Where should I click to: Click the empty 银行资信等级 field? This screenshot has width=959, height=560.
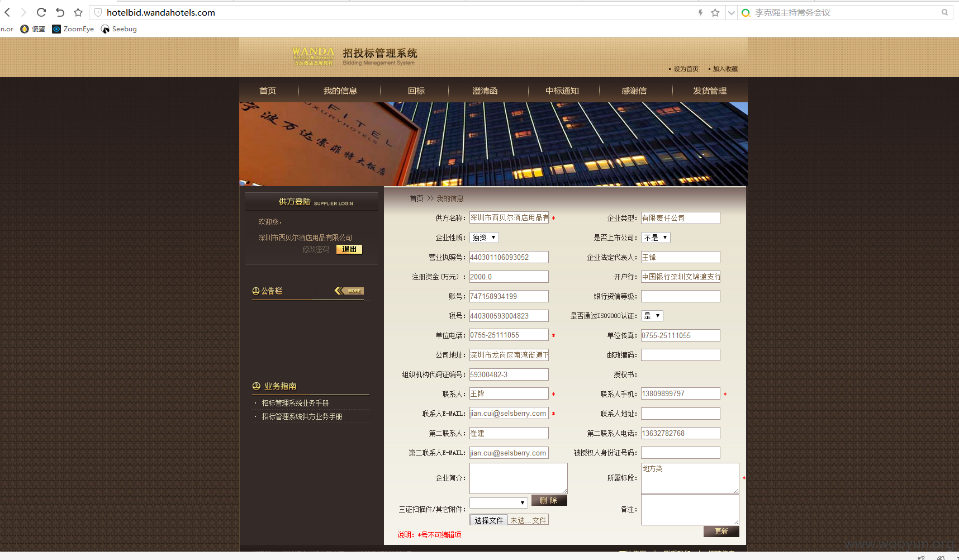pos(680,296)
